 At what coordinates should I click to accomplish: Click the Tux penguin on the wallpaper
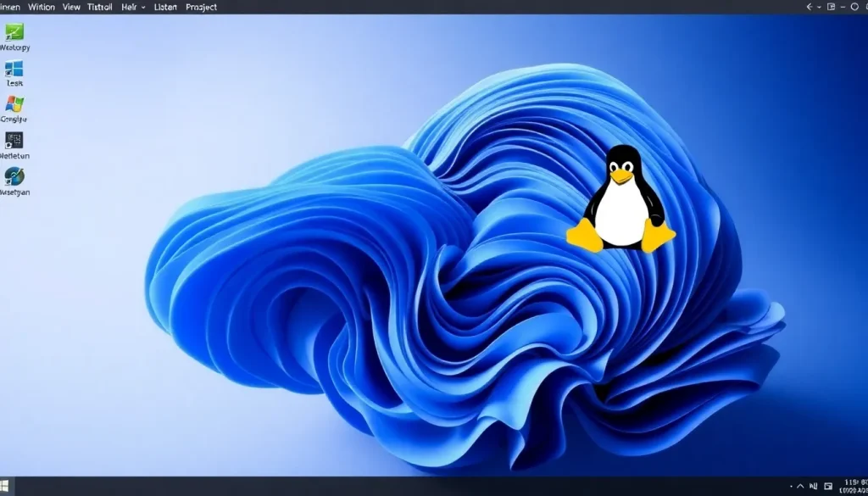pos(620,198)
